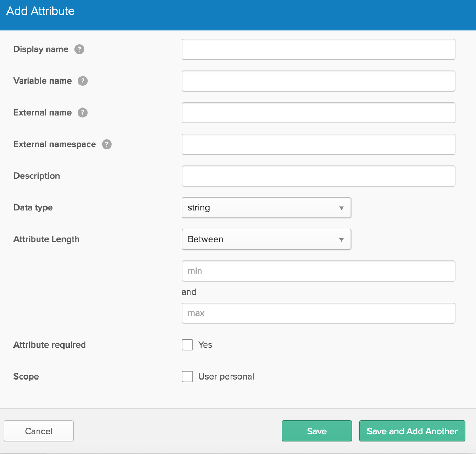
Task: Check the User personal scope checkbox
Action: (x=187, y=376)
